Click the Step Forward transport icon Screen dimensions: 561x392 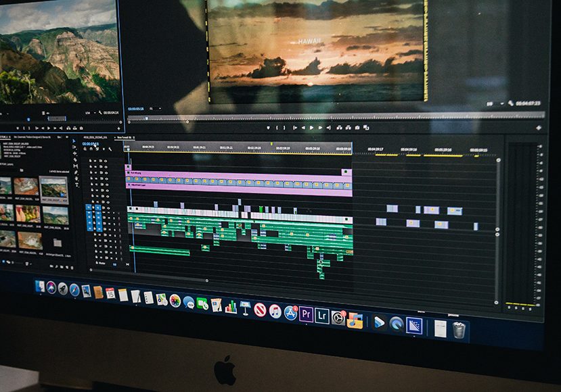click(320, 128)
